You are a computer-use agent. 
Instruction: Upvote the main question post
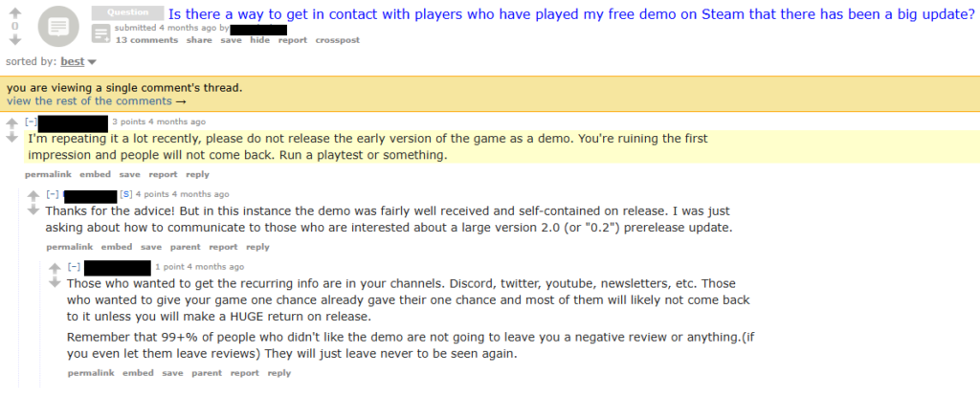(15, 12)
